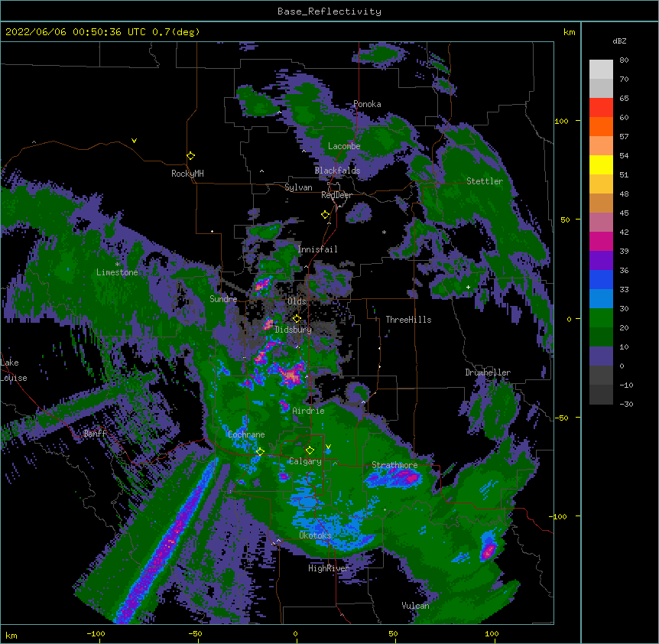Click the yellow diamond marker above RockyMH
659x644 pixels.
coord(190,156)
